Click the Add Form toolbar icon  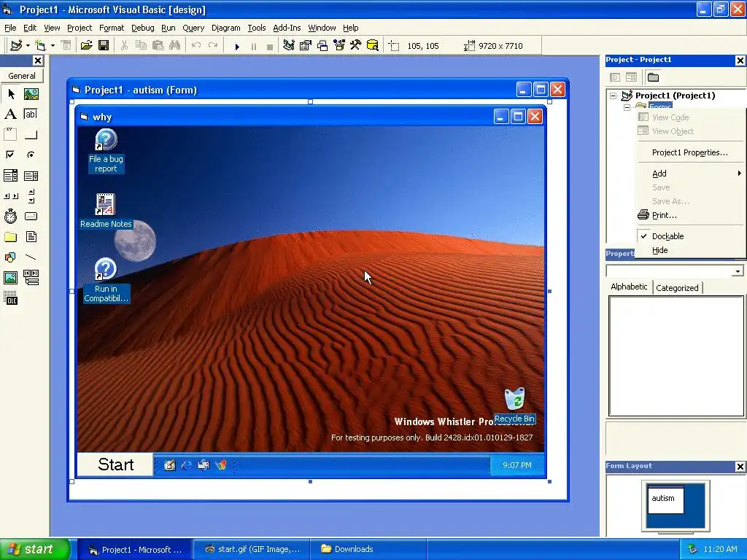[41, 46]
